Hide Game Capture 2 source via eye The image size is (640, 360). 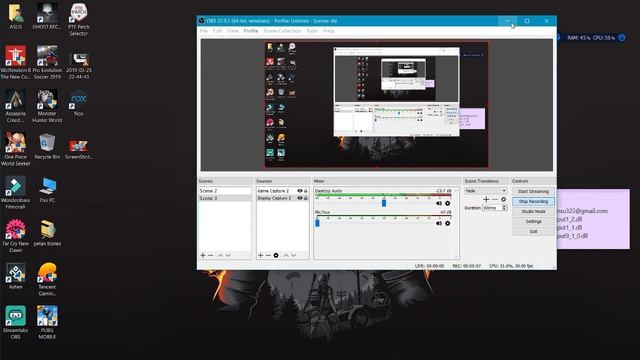(x=300, y=191)
